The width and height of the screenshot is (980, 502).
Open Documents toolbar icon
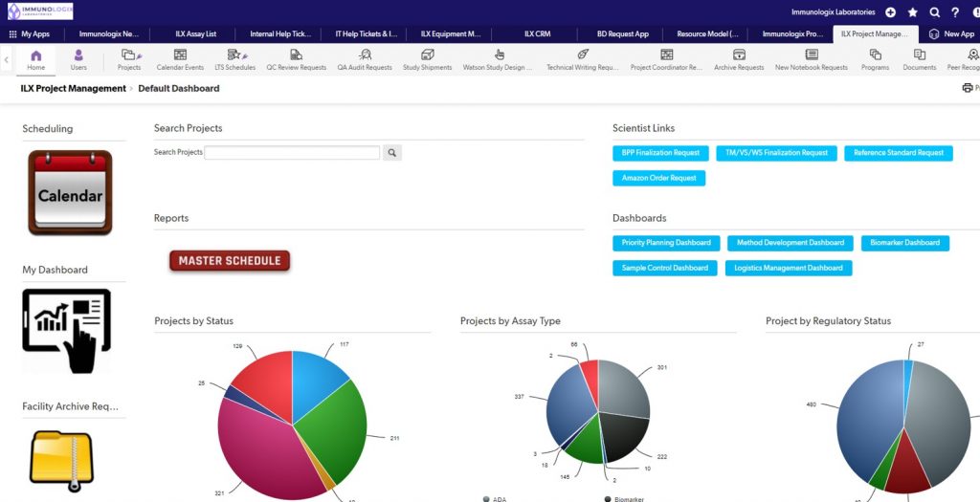(x=920, y=60)
